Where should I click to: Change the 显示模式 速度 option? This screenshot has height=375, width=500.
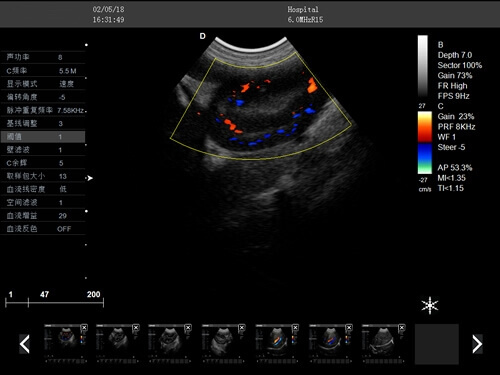(x=43, y=84)
